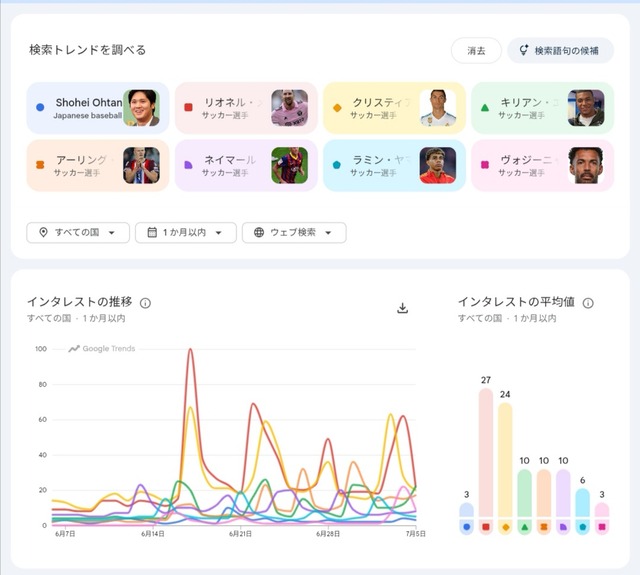
Task: Download the interest over time chart data
Action: [x=402, y=308]
